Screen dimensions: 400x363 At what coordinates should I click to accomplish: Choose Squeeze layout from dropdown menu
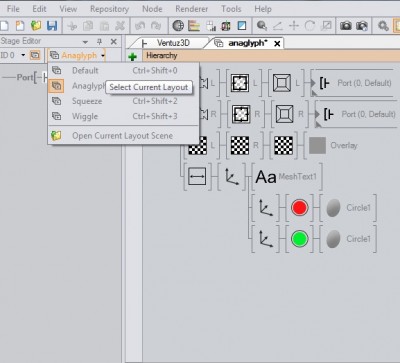[124, 101]
